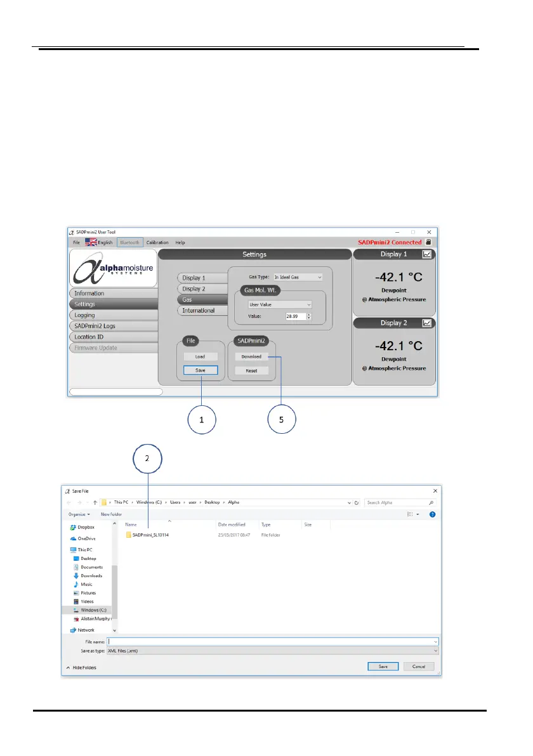Open the Gas Type dropdown

(x=298, y=277)
